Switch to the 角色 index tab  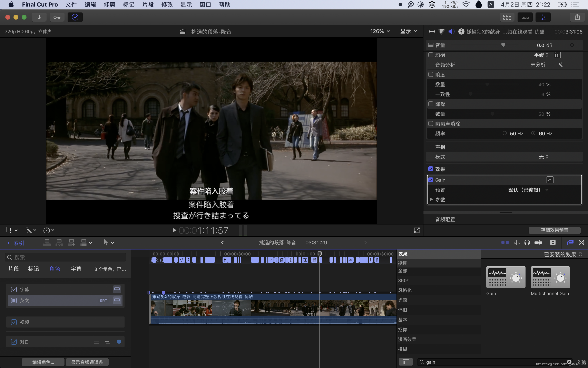[x=55, y=269]
